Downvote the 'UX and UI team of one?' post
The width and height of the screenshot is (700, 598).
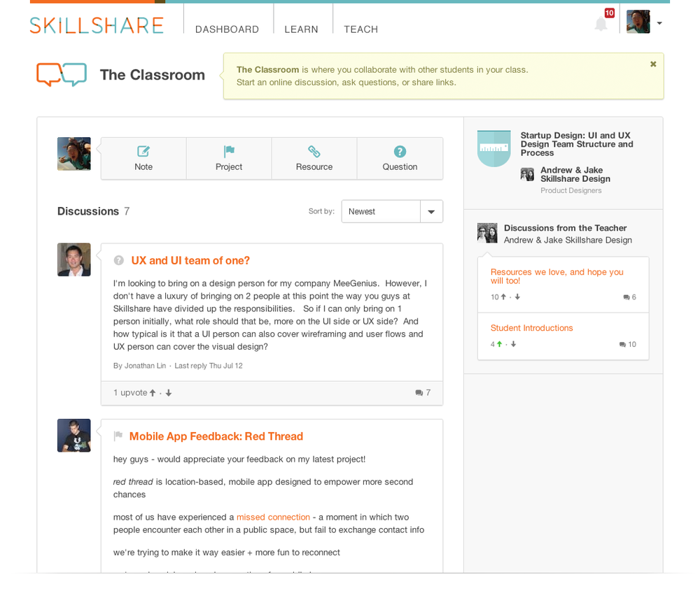168,393
